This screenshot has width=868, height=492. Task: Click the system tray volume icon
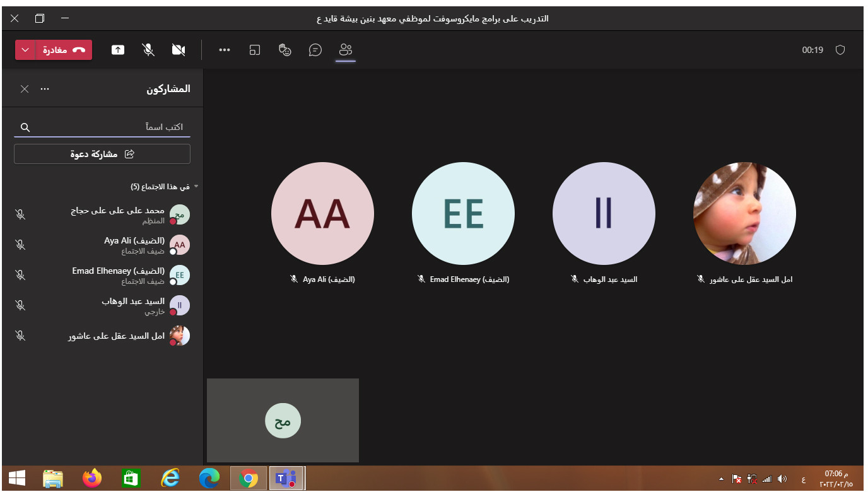pos(782,480)
